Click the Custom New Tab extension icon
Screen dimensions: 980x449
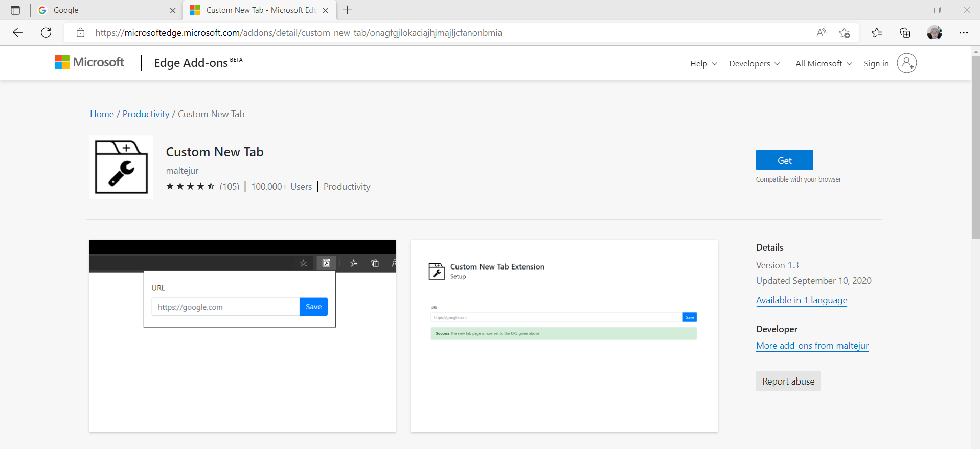point(121,167)
